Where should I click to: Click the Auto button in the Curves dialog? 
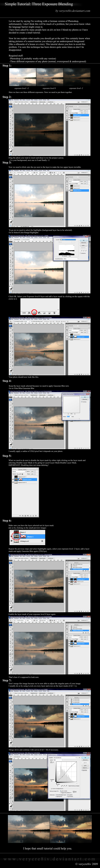pos(85,766)
